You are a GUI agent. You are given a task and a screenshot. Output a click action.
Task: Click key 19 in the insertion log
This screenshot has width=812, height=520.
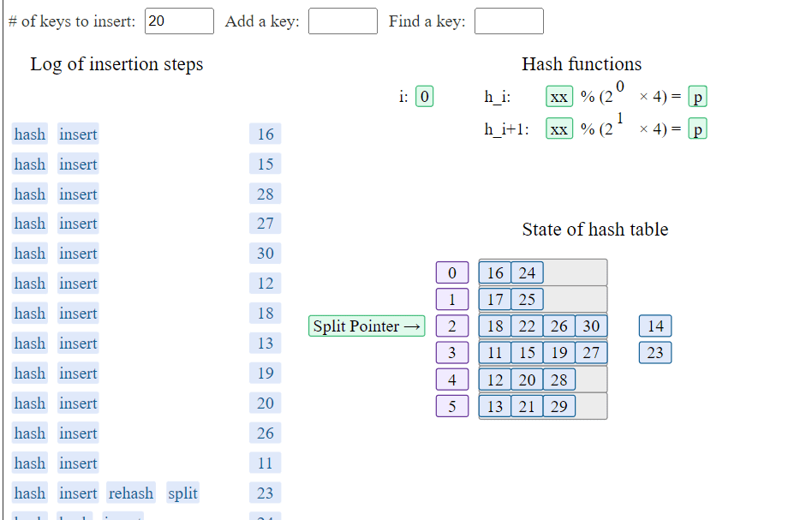click(266, 374)
